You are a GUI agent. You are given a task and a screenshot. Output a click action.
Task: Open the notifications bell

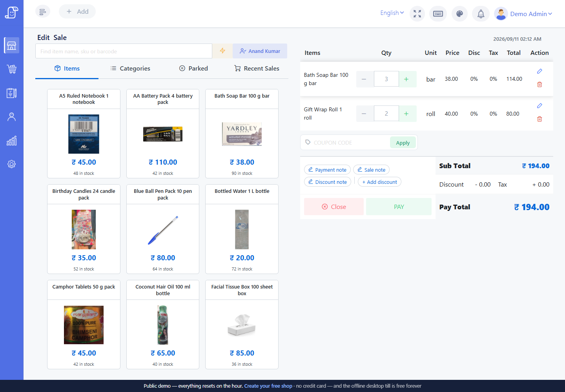tap(481, 14)
